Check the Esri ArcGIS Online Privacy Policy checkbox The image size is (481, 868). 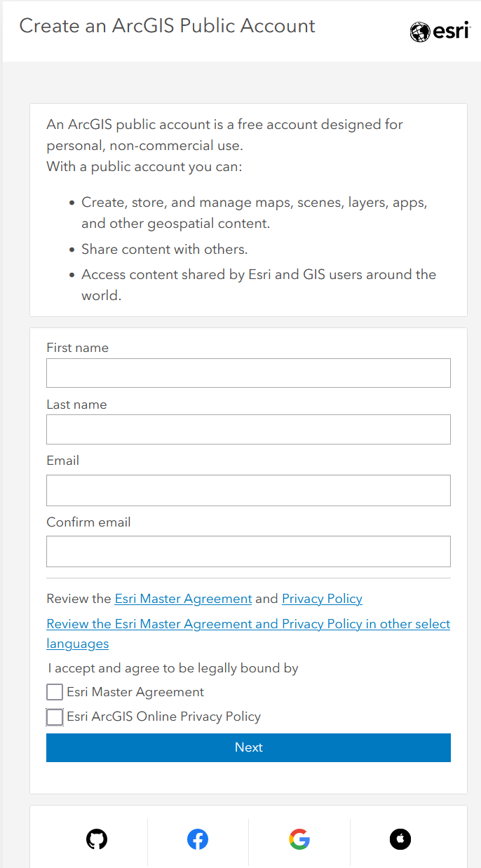click(x=54, y=717)
